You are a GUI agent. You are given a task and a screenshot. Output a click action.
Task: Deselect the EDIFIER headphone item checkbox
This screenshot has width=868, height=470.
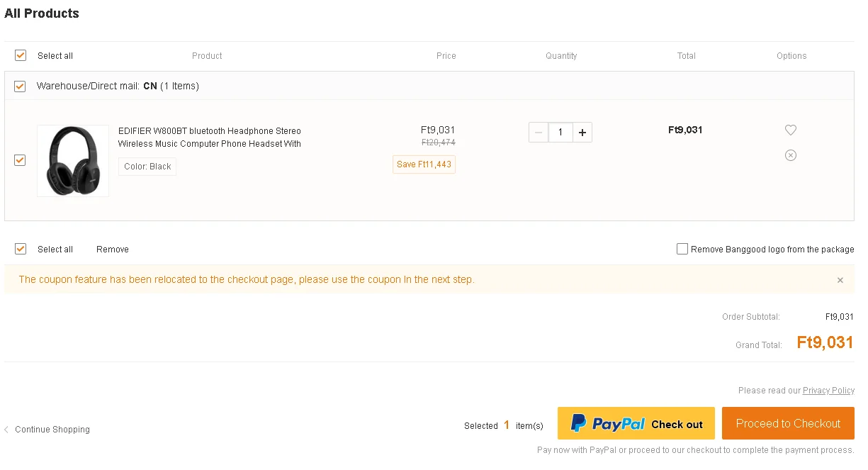tap(20, 160)
